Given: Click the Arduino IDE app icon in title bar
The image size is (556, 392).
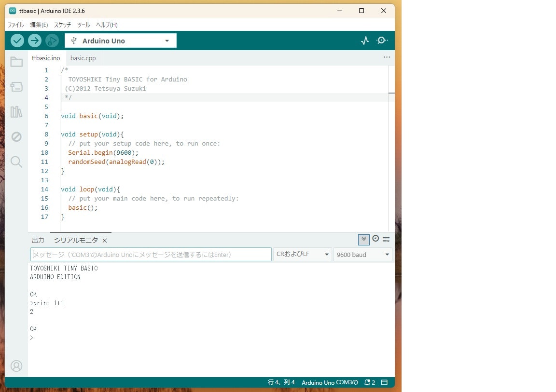Looking at the screenshot, I should pos(13,11).
